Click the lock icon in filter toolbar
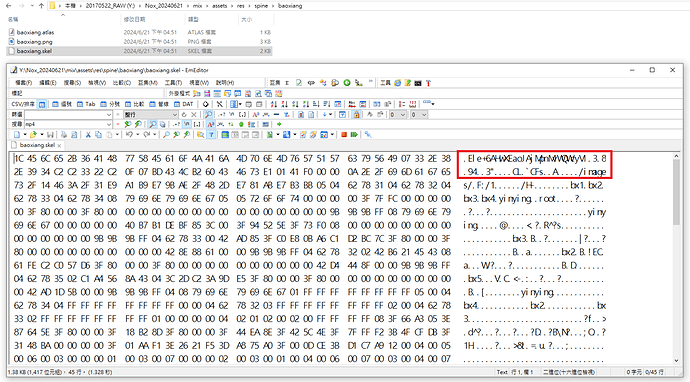This screenshot has height=382, width=690. [356, 115]
